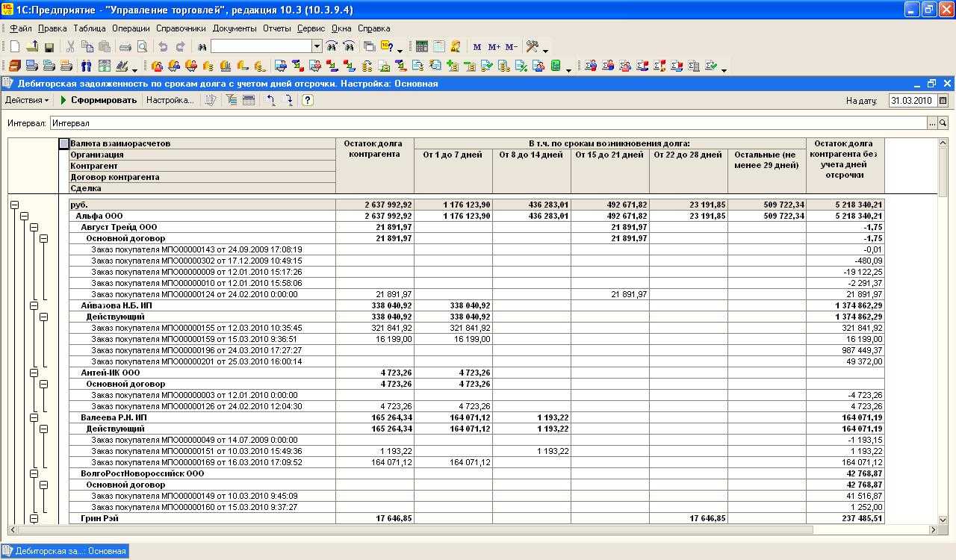The height and width of the screenshot is (560, 956).
Task: Click the calendar button beside date 31.03.2010
Action: (x=943, y=100)
